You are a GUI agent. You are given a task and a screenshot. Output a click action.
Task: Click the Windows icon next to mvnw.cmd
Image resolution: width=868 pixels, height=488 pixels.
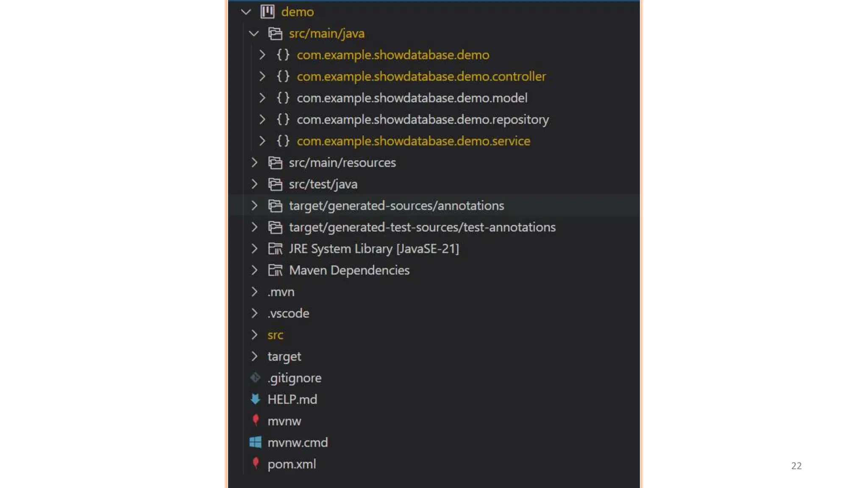[255, 442]
